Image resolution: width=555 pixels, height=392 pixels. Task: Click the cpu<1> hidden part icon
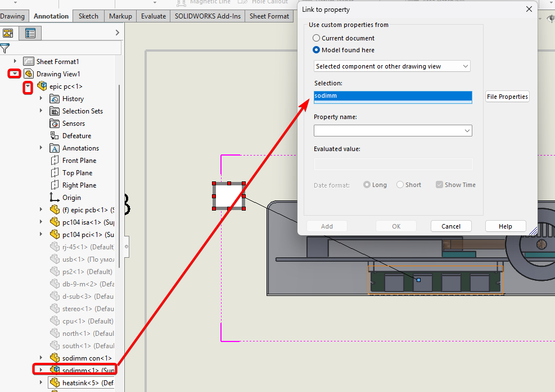click(x=55, y=321)
